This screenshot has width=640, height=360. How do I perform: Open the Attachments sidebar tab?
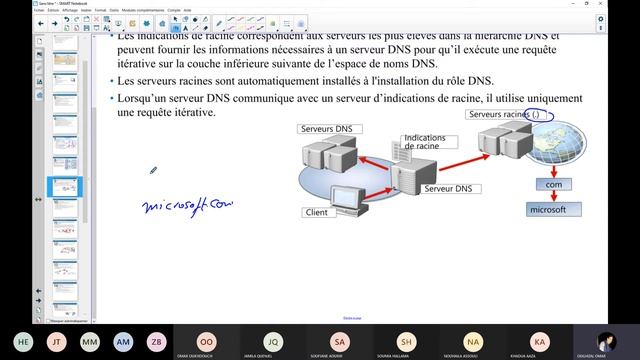pyautogui.click(x=40, y=68)
